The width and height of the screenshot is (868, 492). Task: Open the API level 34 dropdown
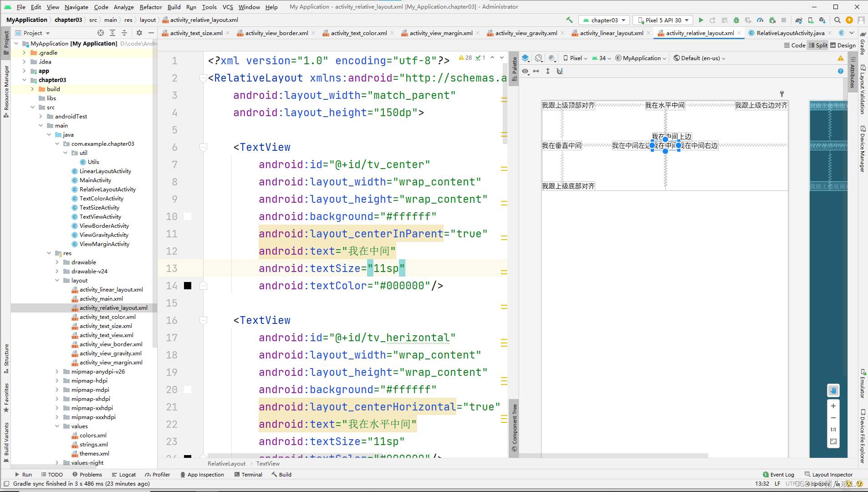[x=601, y=58]
